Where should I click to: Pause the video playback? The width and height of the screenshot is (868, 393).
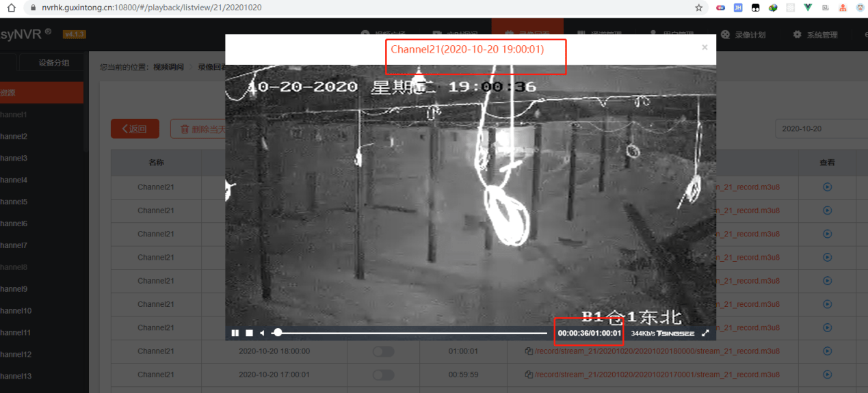point(235,333)
